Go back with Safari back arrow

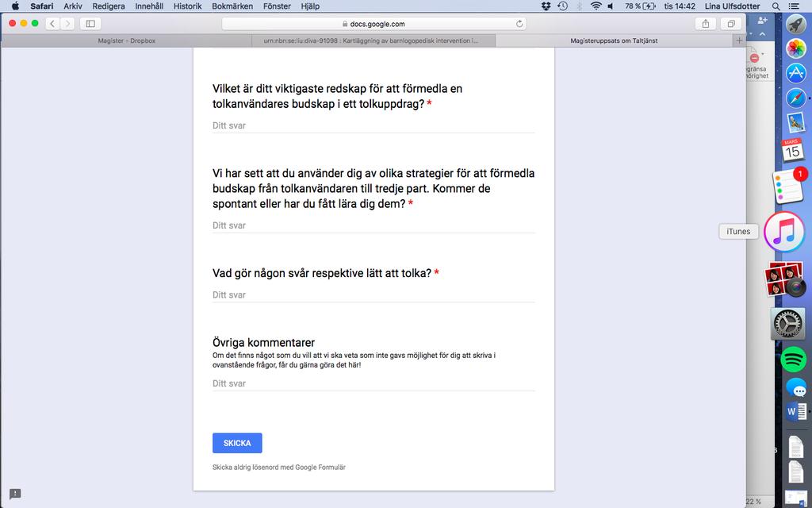click(52, 23)
